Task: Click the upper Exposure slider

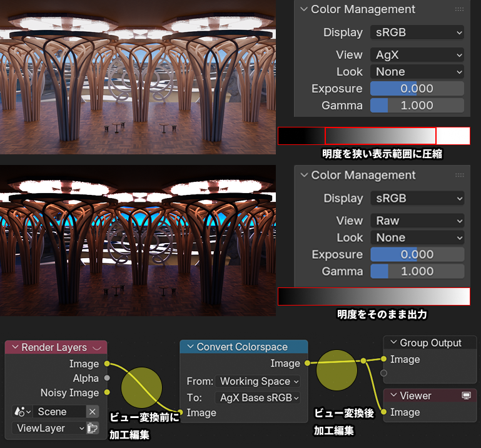Action: [x=417, y=89]
